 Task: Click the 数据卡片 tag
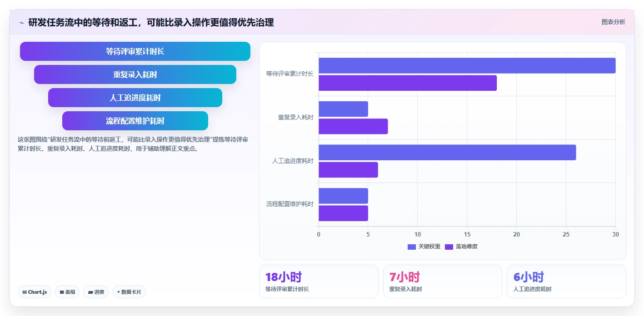coord(129,292)
